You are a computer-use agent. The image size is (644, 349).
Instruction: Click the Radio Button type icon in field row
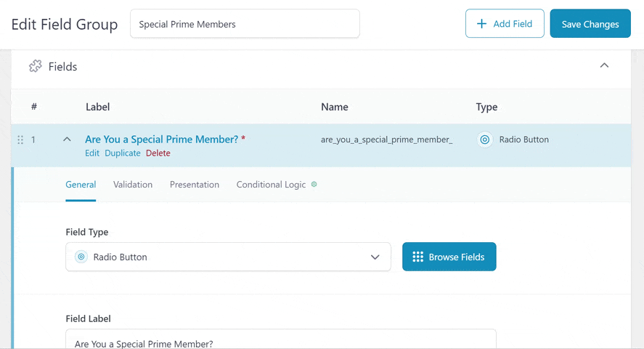click(x=485, y=140)
